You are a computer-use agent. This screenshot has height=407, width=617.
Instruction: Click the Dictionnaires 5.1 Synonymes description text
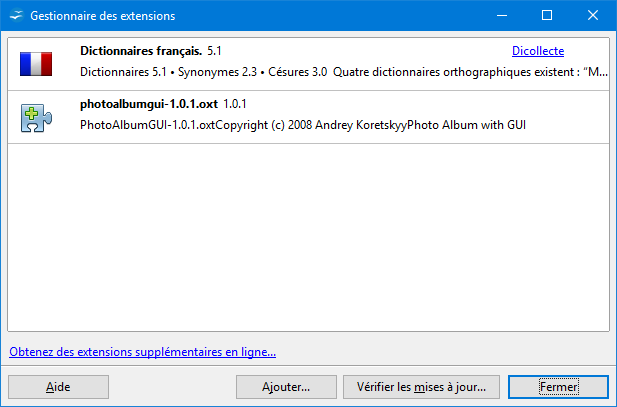(x=203, y=72)
